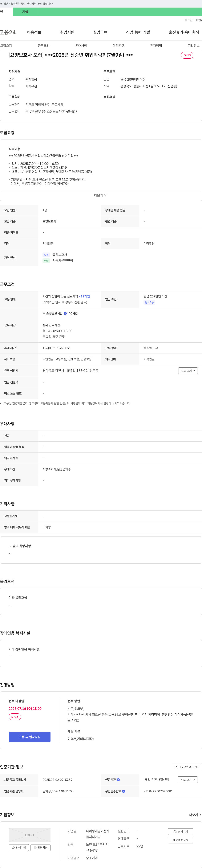202x868 pixels.
Task: Open the 출산휴가·육아휴직 menu
Action: coord(184,32)
